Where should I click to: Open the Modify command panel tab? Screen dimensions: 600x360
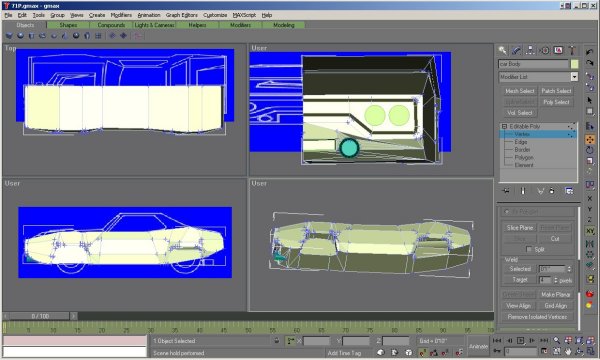516,50
